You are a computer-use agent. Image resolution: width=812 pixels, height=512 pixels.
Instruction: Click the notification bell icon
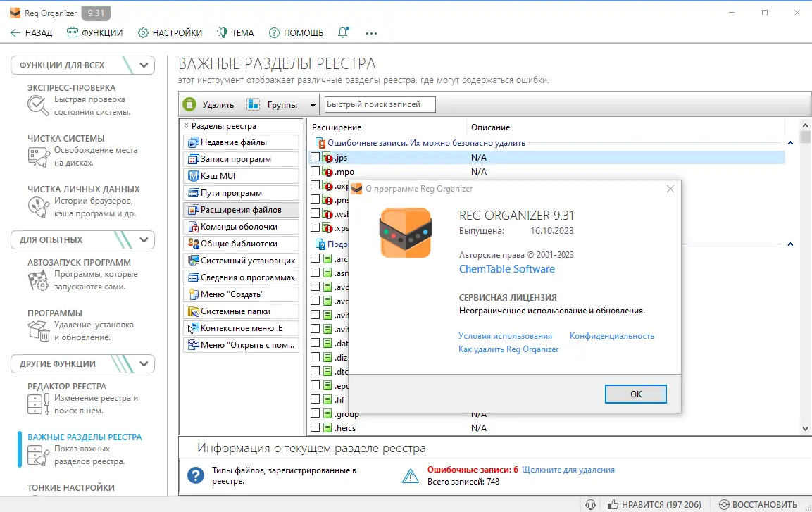[x=343, y=32]
